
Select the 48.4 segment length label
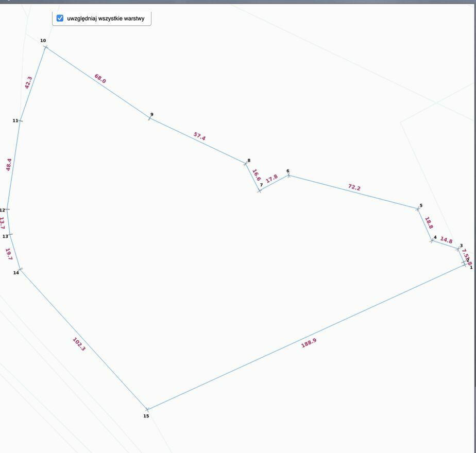(x=9, y=164)
